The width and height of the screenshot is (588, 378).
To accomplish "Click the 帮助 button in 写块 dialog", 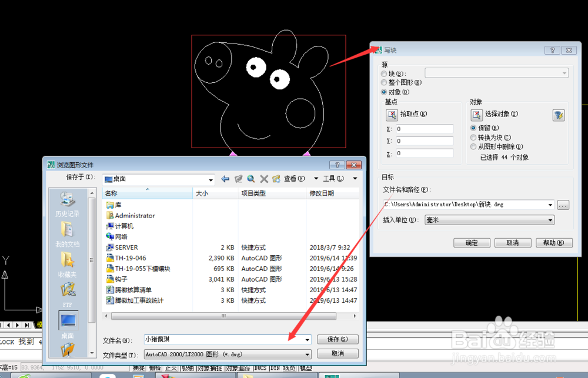I will click(x=554, y=243).
